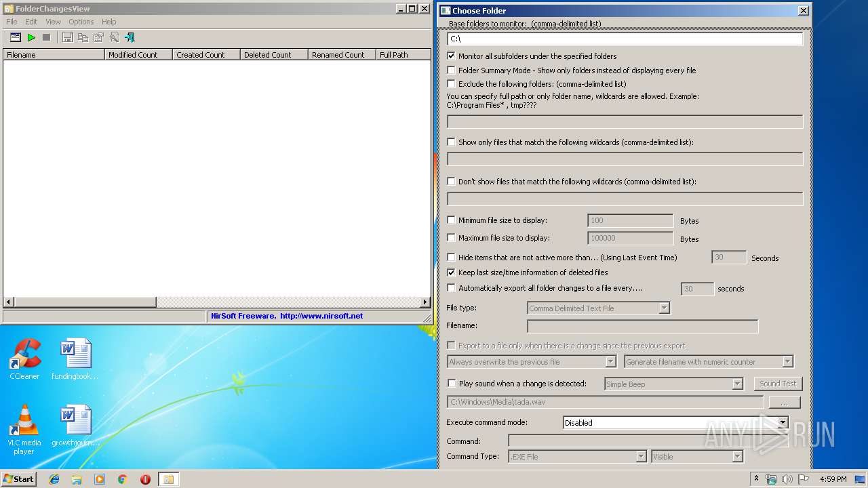This screenshot has width=868, height=488.
Task: Open Simple Beep sound dropdown
Action: 673,384
